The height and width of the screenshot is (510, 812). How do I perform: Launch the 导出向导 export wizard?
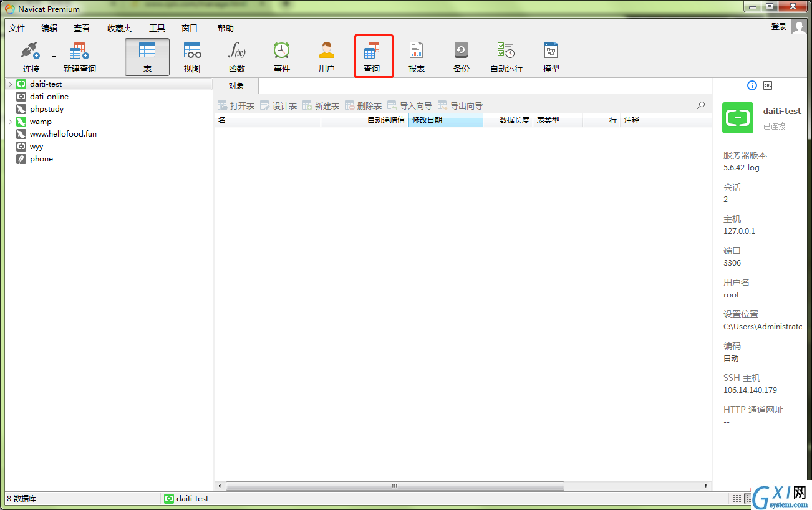coord(460,106)
